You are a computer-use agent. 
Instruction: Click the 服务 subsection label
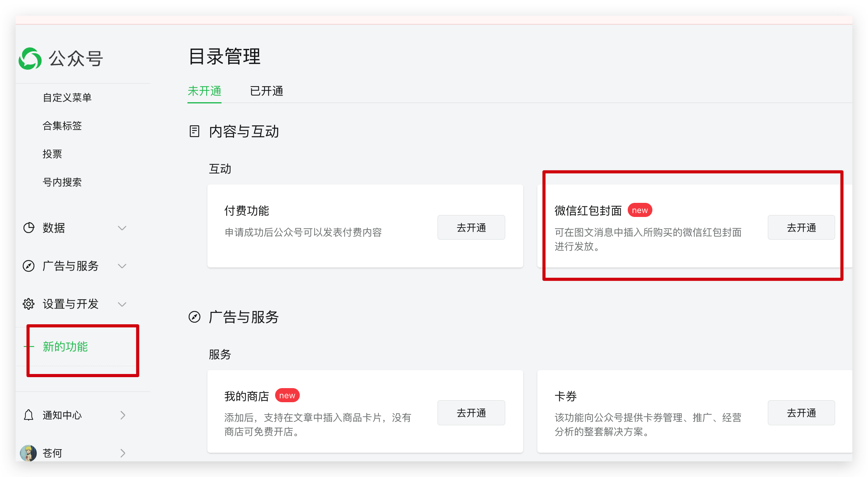pos(220,354)
